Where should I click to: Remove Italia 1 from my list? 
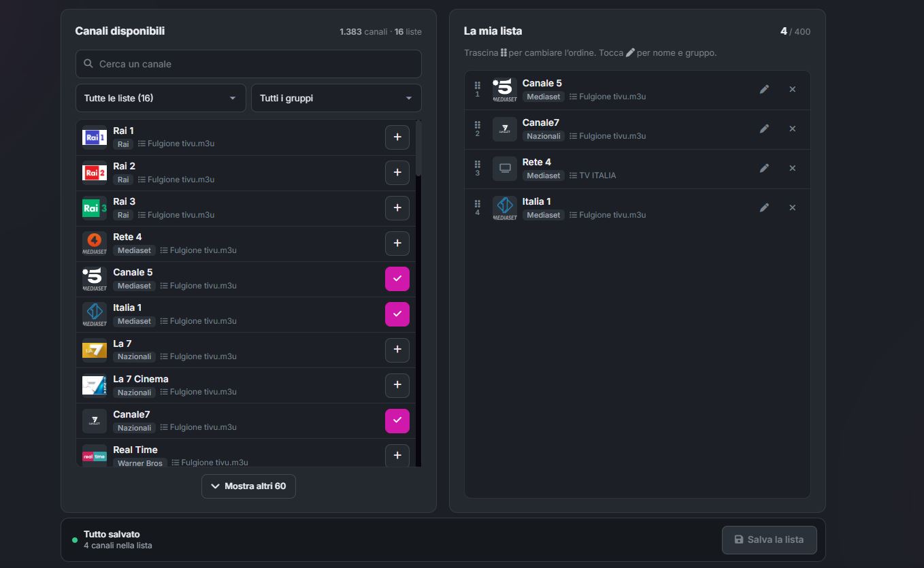tap(792, 207)
